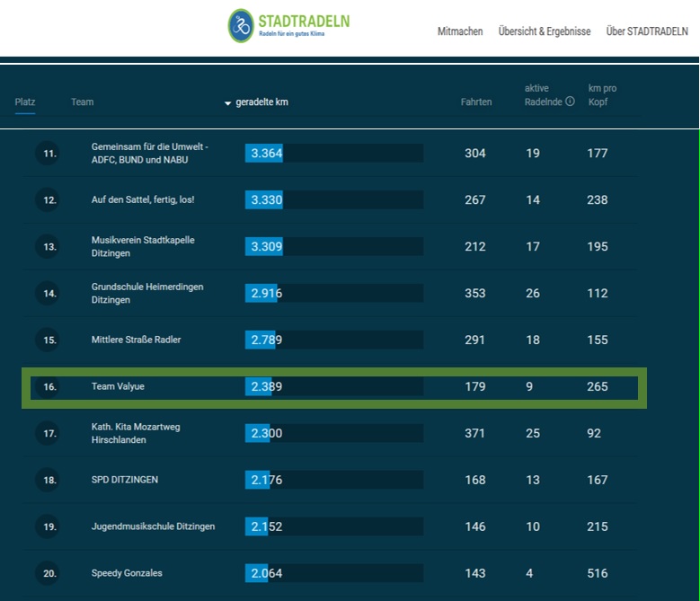Click the rank 11 circle badge

49,154
